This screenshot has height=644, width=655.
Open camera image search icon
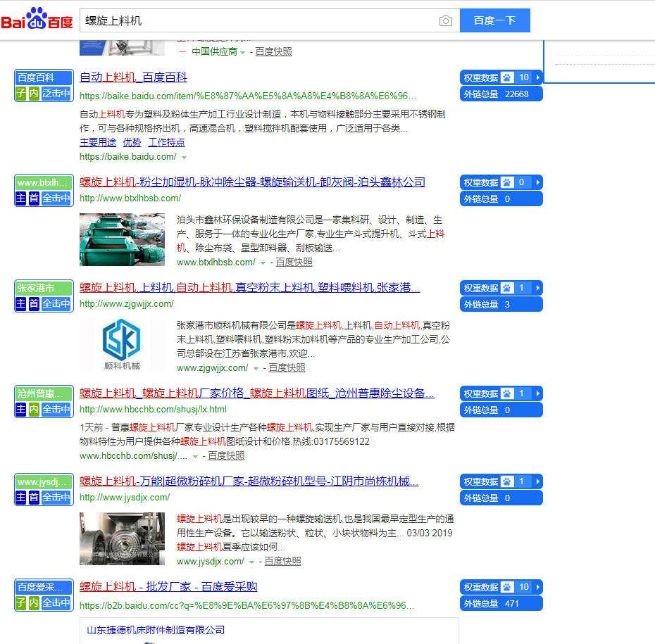pos(445,20)
